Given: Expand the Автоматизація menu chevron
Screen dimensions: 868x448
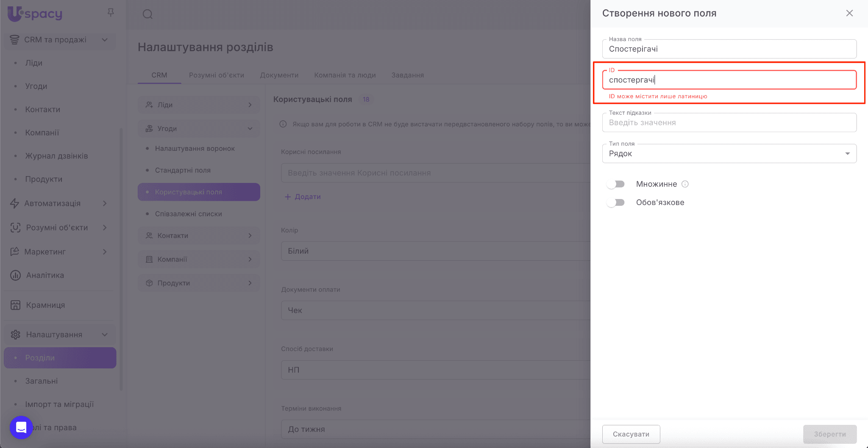Looking at the screenshot, I should (105, 204).
